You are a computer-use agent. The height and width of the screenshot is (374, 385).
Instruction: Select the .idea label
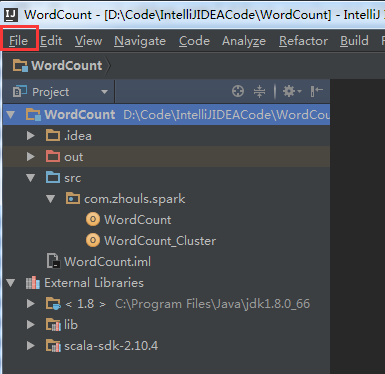coord(78,136)
